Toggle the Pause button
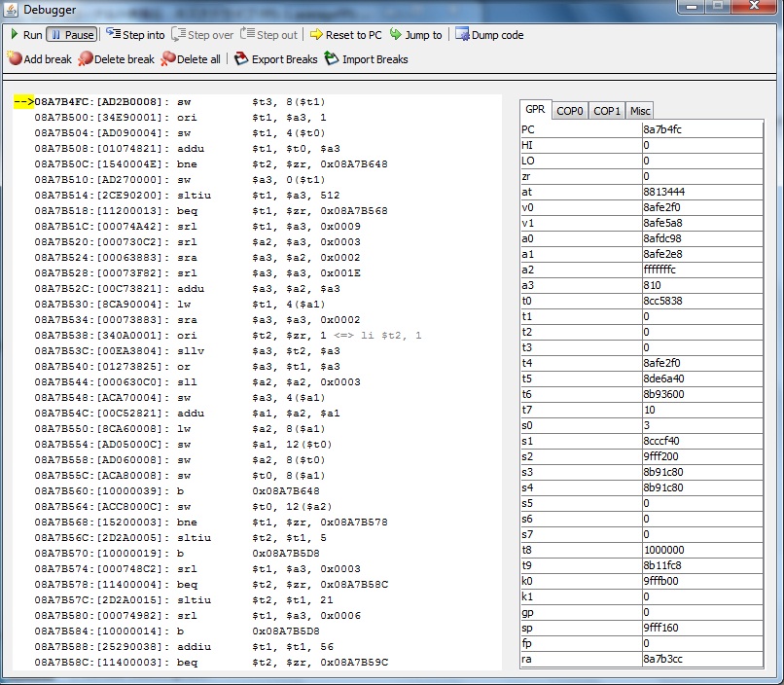 [x=71, y=35]
